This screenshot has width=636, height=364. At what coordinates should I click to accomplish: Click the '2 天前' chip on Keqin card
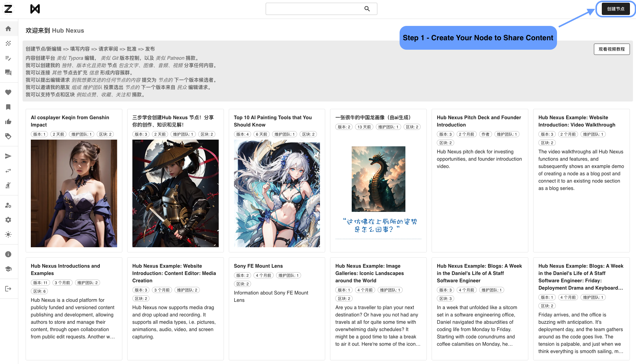point(58,134)
